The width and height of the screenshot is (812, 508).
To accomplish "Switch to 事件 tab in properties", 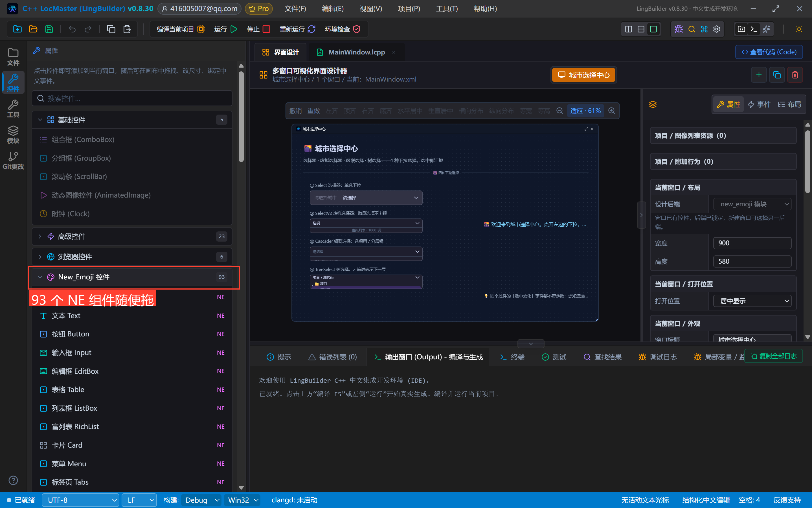I will point(759,104).
